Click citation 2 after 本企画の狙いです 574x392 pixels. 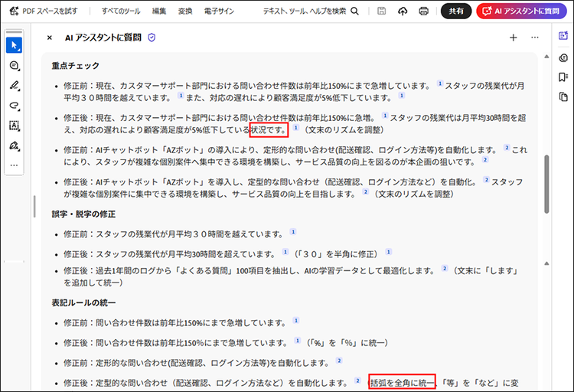[x=485, y=160]
